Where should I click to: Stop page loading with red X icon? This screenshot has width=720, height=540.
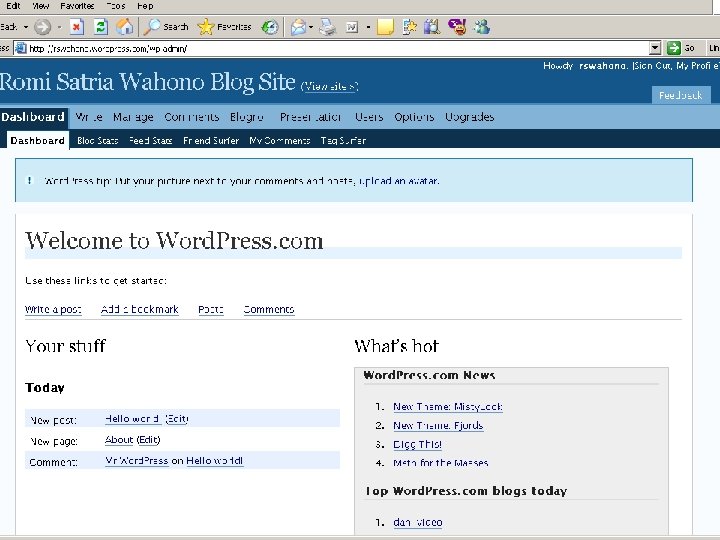pyautogui.click(x=77, y=27)
